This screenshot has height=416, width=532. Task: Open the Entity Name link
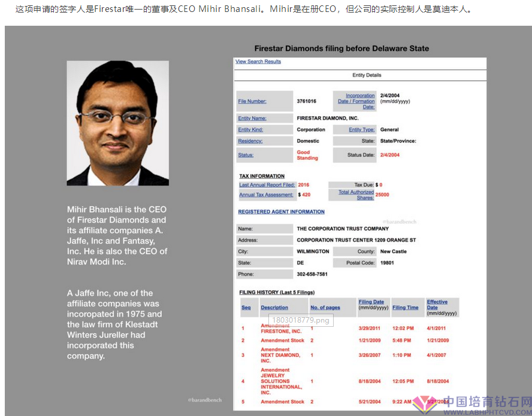coord(252,118)
